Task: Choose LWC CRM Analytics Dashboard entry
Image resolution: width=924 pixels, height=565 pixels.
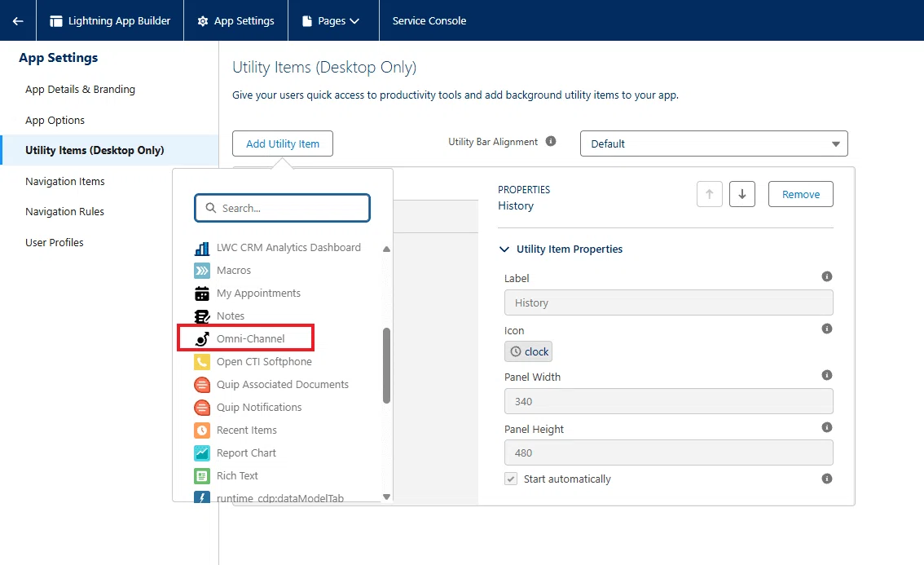Action: tap(288, 247)
